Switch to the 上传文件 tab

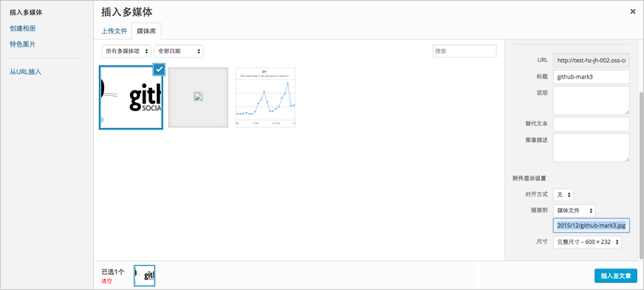pyautogui.click(x=114, y=31)
